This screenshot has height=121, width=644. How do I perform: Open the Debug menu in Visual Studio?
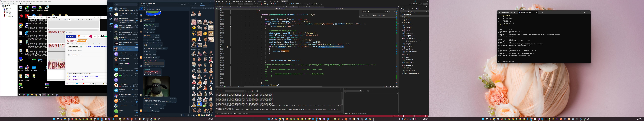[242, 1]
